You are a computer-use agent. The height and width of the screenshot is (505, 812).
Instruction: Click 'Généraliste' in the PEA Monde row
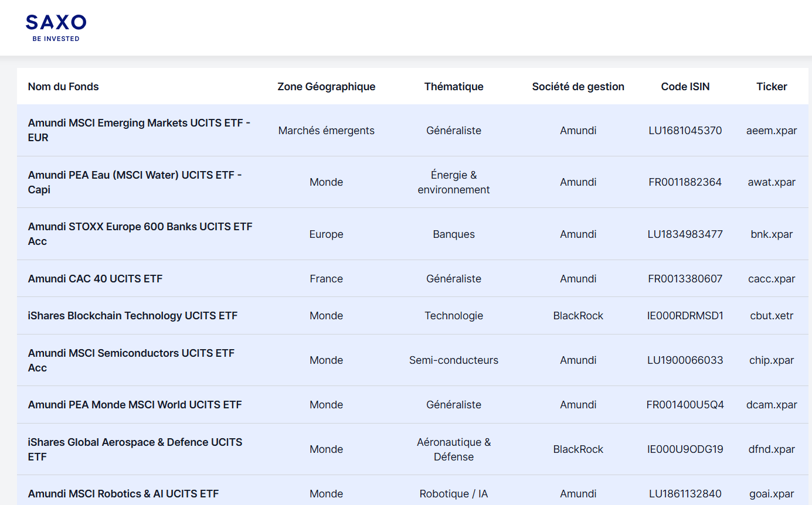tap(454, 405)
